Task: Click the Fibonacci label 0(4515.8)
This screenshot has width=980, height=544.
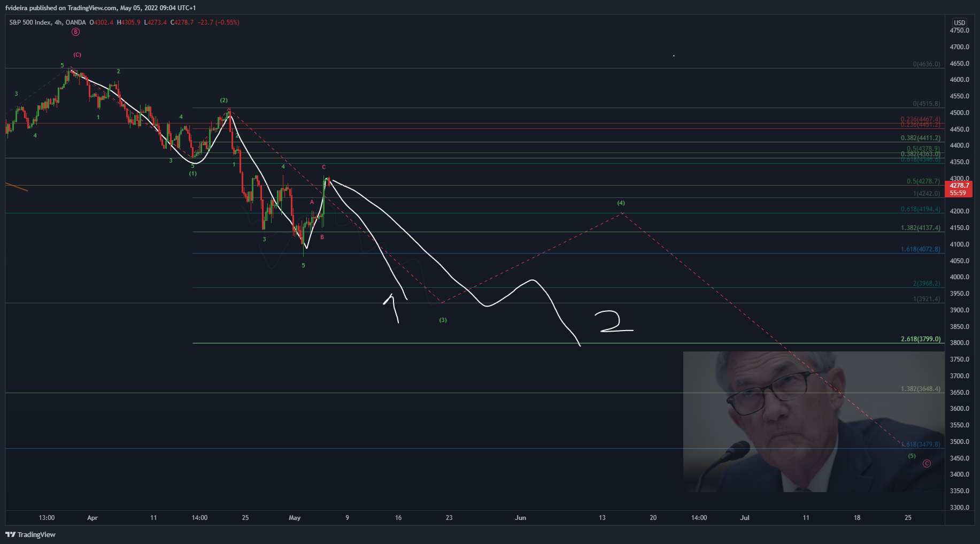Action: 927,104
